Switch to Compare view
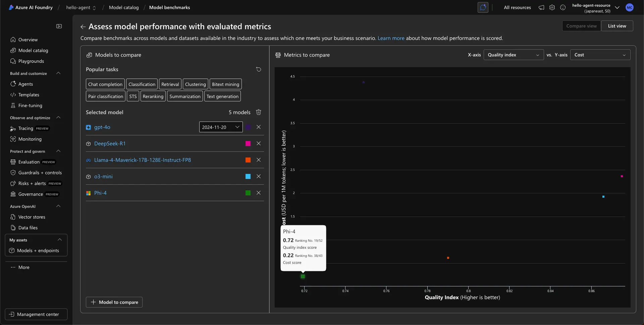This screenshot has width=644, height=325. tap(581, 26)
